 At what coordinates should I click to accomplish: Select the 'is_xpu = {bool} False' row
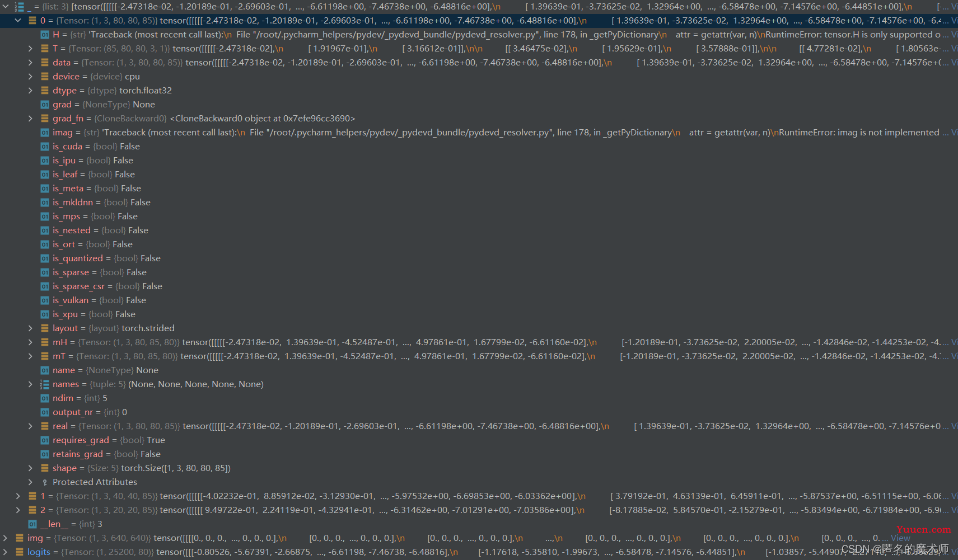pyautogui.click(x=479, y=314)
